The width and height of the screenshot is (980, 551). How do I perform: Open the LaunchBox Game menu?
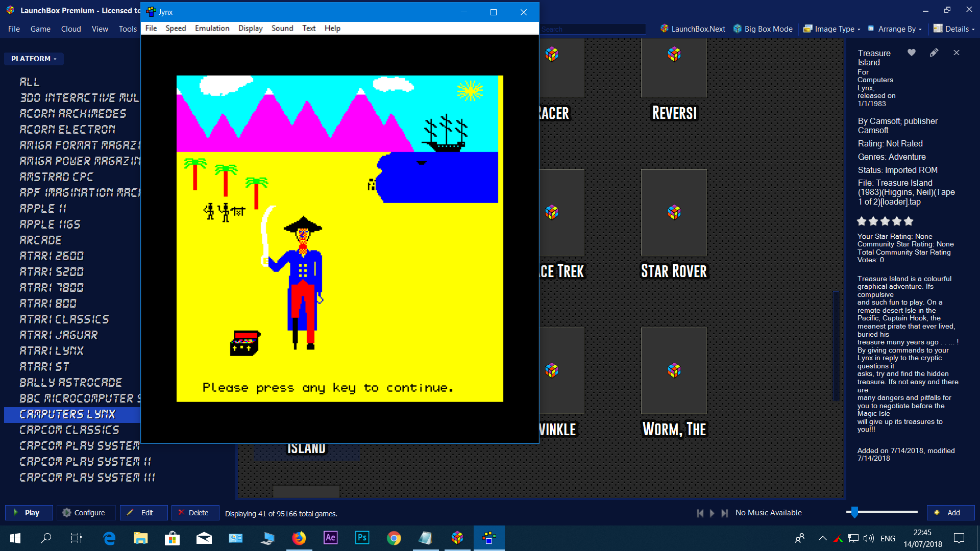(x=40, y=29)
